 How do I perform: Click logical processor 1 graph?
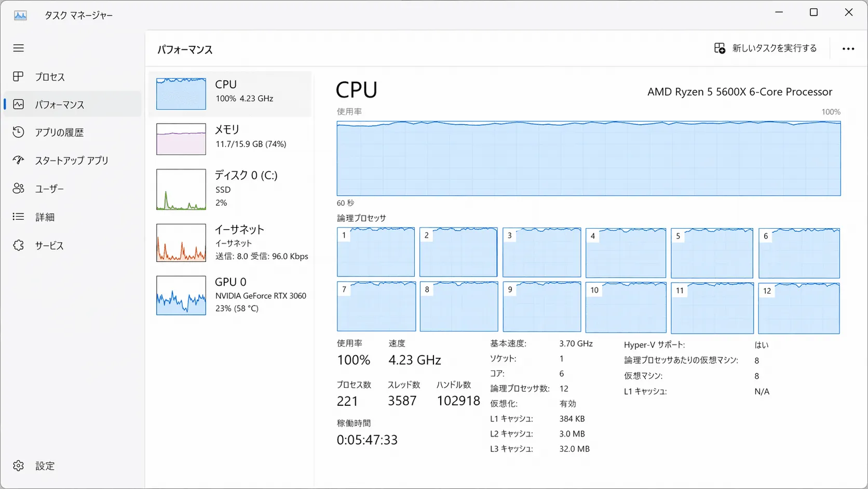click(375, 252)
